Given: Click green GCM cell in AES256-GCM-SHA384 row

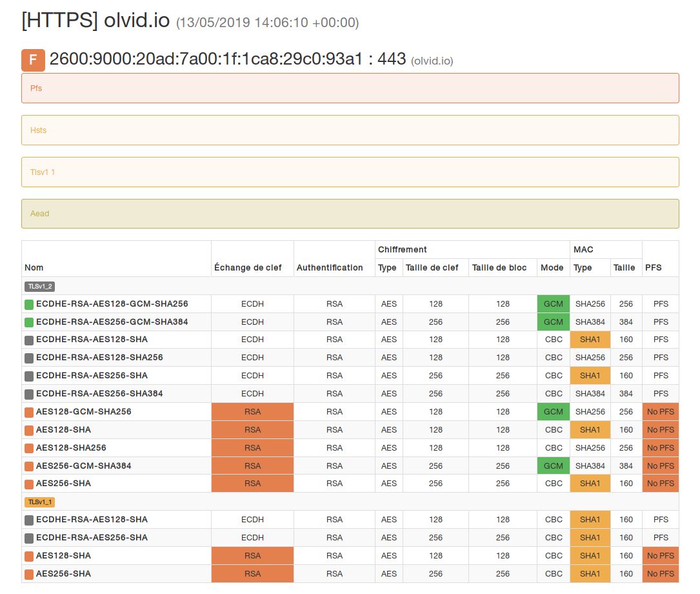Looking at the screenshot, I should point(553,466).
